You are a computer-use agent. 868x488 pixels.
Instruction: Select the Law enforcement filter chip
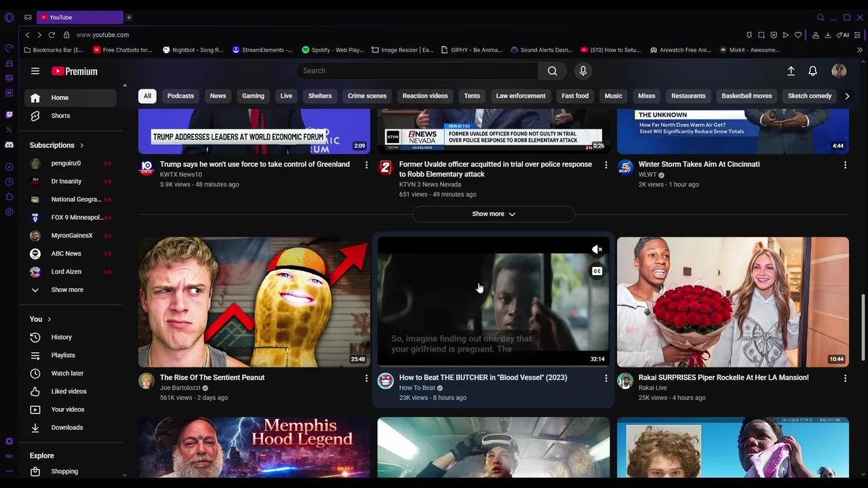point(521,96)
